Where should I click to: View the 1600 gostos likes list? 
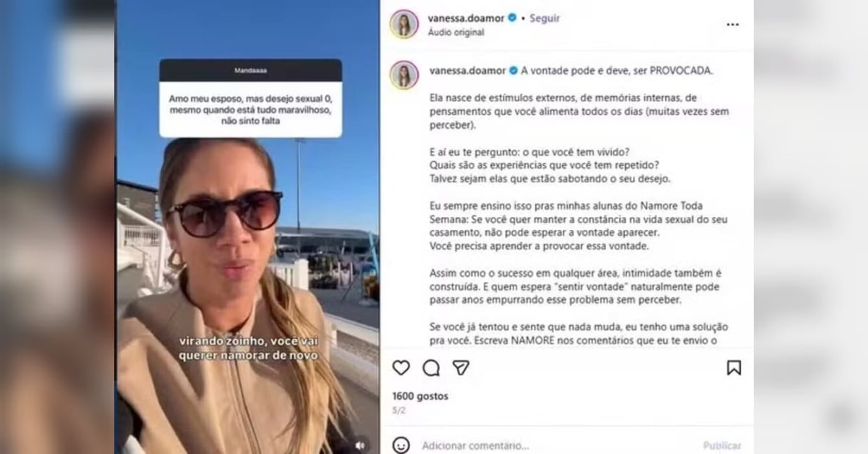click(x=420, y=396)
